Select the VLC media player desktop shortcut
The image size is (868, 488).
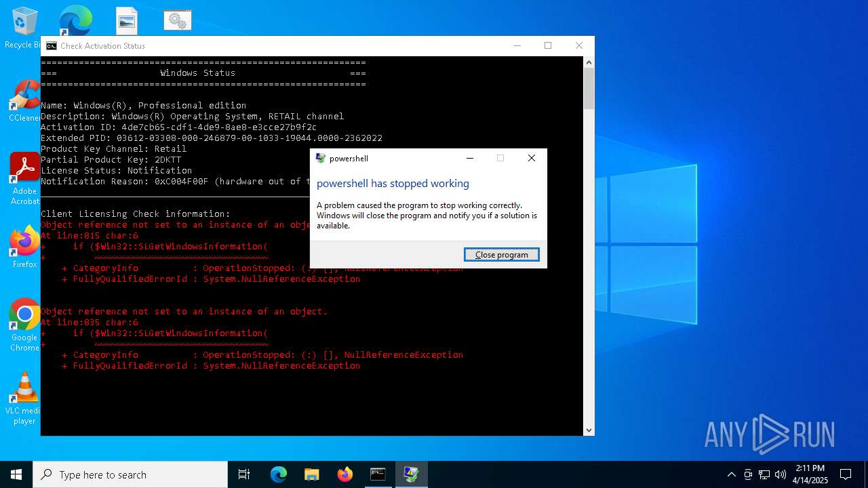click(x=24, y=399)
